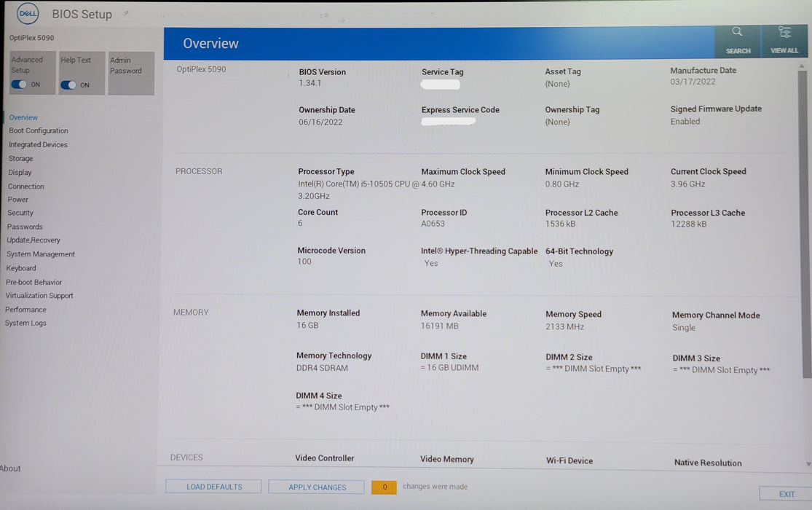Click the Exit button
Viewport: 812px width, 510px height.
point(786,494)
